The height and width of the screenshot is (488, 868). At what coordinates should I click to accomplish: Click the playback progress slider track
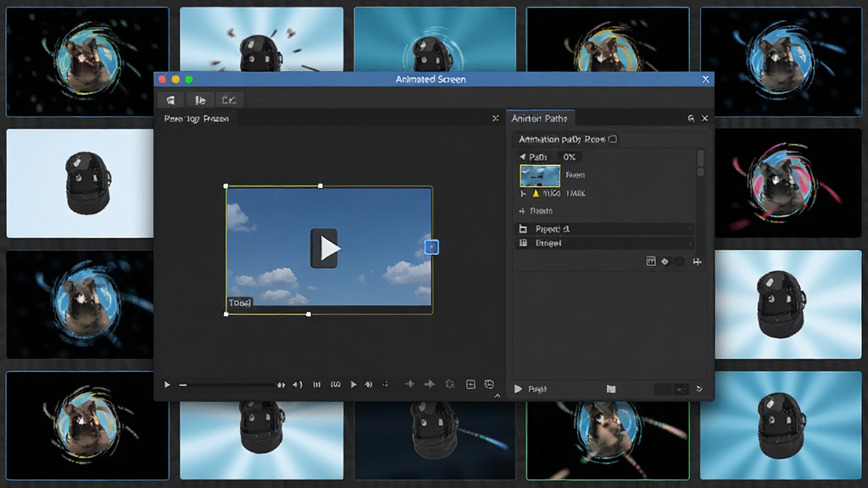tap(228, 385)
